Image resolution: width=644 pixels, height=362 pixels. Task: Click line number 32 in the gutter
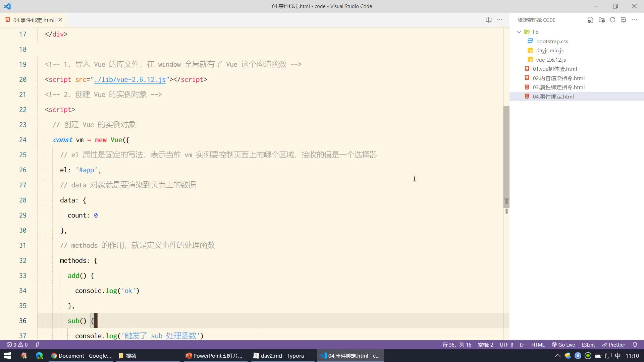(x=22, y=260)
